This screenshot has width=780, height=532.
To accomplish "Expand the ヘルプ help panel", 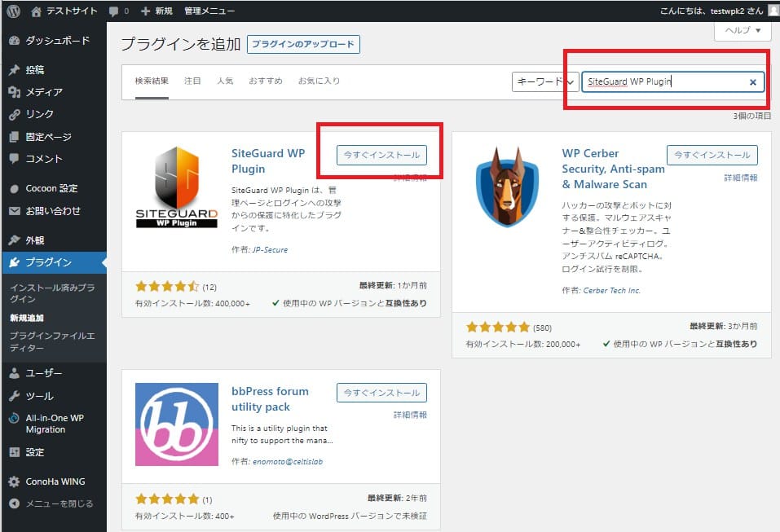I will (743, 30).
